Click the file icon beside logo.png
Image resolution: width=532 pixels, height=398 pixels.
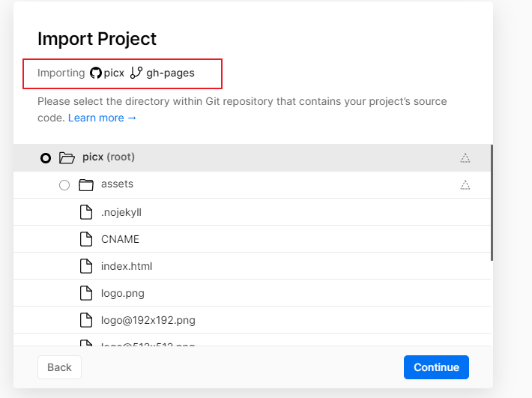click(x=86, y=293)
